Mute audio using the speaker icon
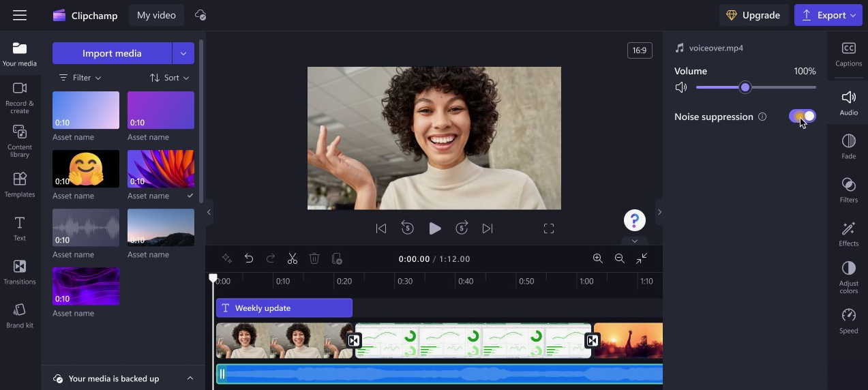Viewport: 868px width, 390px height. point(680,87)
